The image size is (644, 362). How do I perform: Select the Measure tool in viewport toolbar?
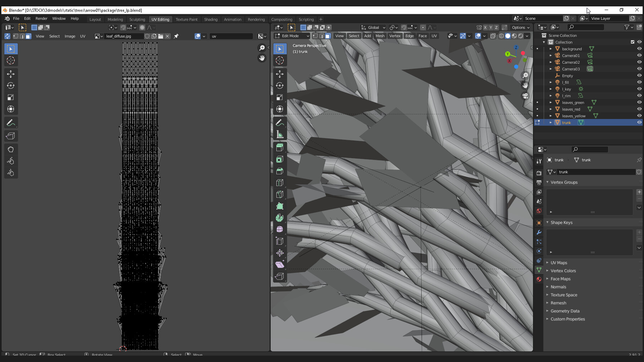(279, 135)
